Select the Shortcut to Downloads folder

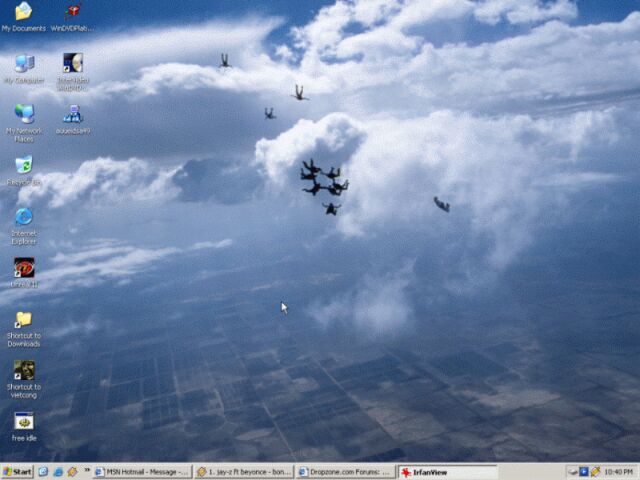tap(23, 320)
